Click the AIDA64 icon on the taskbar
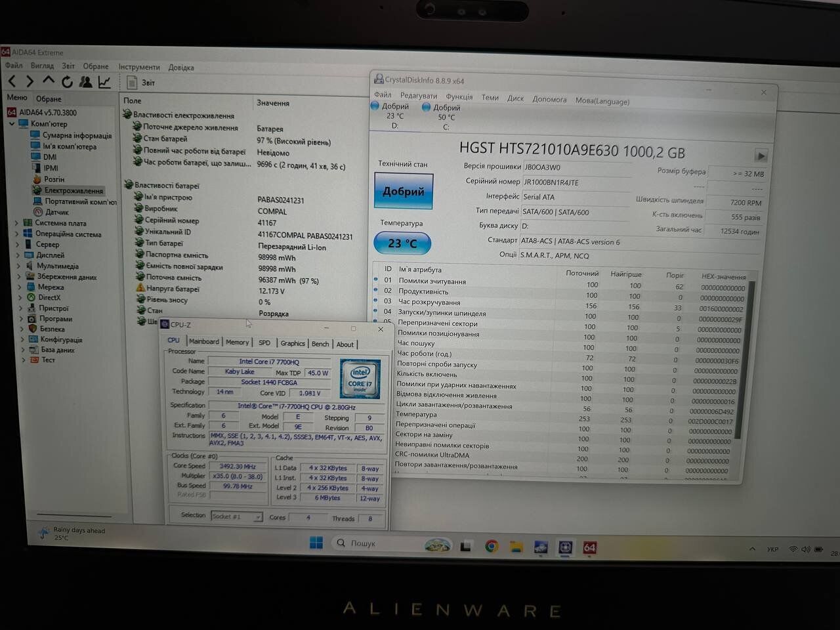 pos(589,547)
